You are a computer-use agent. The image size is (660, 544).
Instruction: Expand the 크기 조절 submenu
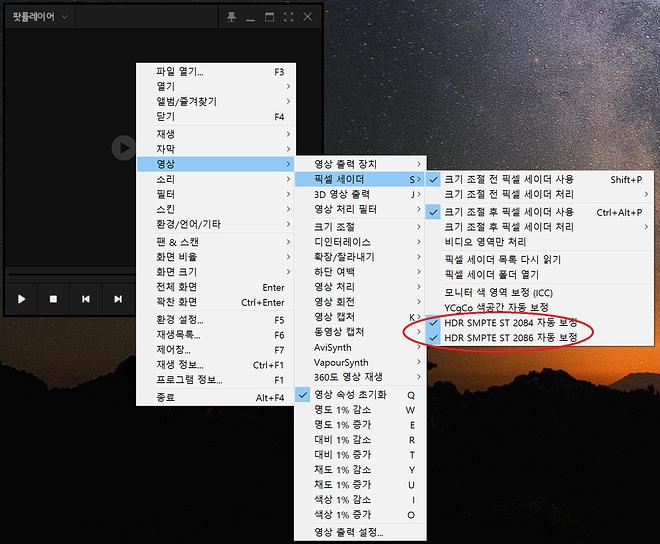[360, 227]
